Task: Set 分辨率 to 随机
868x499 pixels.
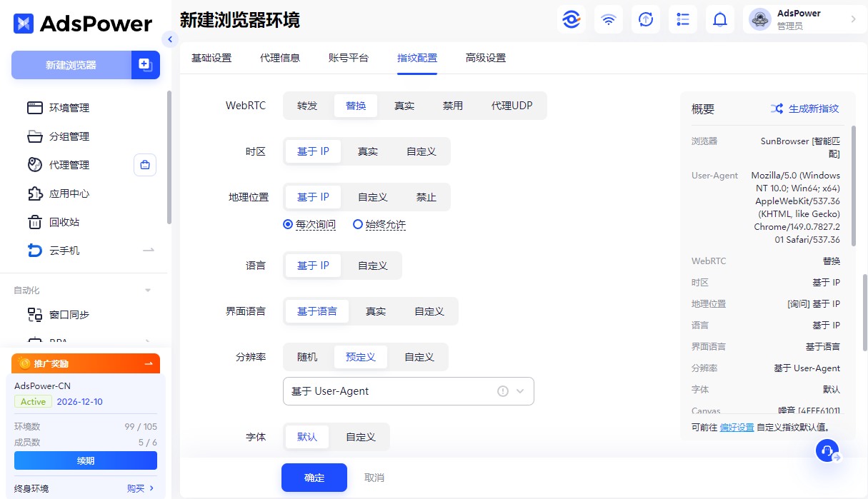Action: (x=307, y=357)
